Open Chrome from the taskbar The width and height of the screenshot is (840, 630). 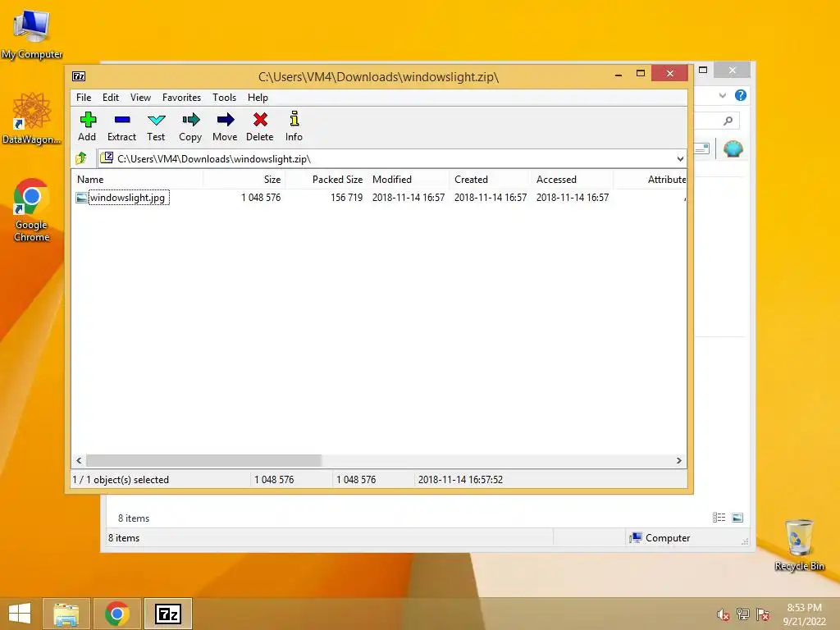pyautogui.click(x=116, y=614)
